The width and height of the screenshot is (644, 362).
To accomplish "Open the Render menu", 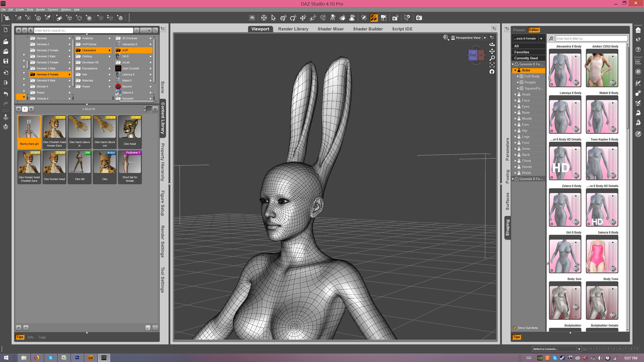I will tap(40, 10).
